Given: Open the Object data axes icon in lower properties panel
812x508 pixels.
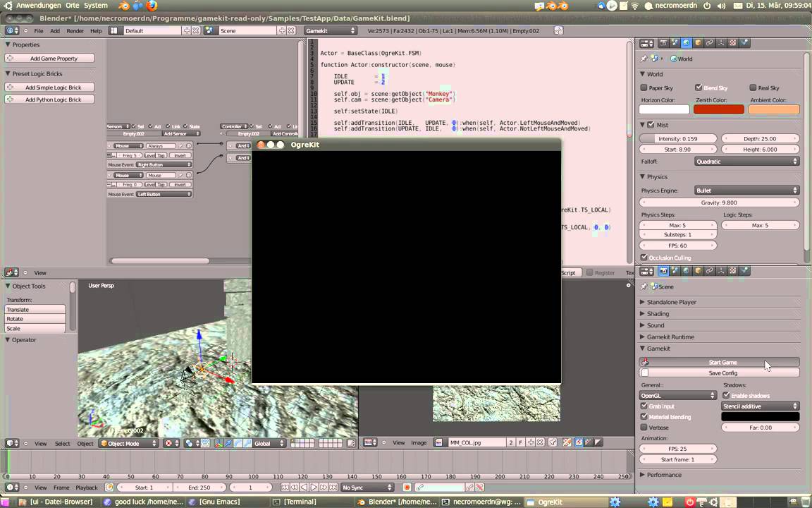Looking at the screenshot, I should 721,271.
